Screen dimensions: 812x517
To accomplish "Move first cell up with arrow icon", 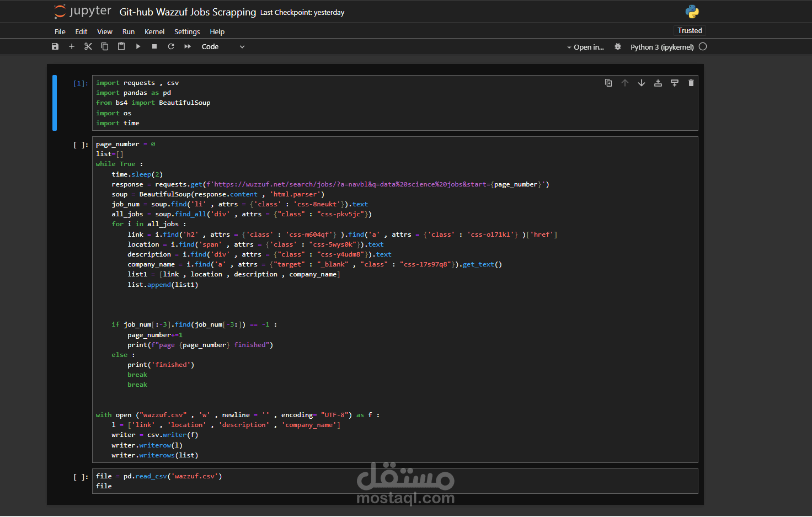I will click(x=625, y=83).
